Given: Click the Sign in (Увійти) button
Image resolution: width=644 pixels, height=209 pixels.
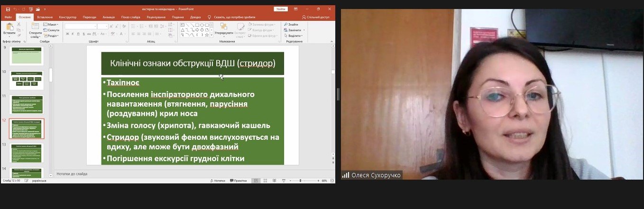Looking at the screenshot, I should pos(281,9).
